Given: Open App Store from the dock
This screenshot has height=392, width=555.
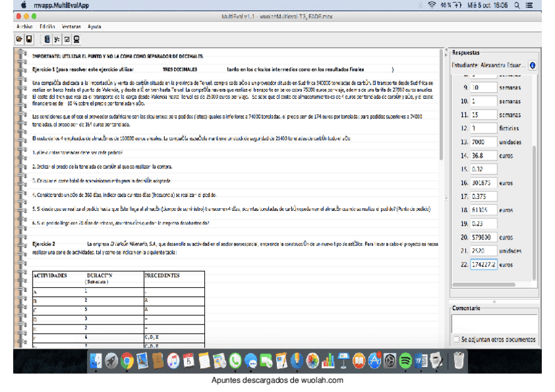Looking at the screenshot, I should (374, 361).
